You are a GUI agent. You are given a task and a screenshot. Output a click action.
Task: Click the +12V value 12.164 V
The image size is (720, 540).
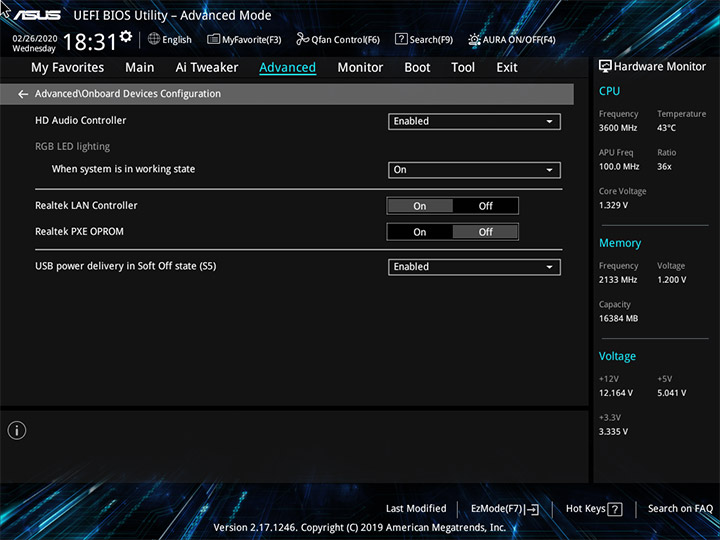[x=616, y=393]
